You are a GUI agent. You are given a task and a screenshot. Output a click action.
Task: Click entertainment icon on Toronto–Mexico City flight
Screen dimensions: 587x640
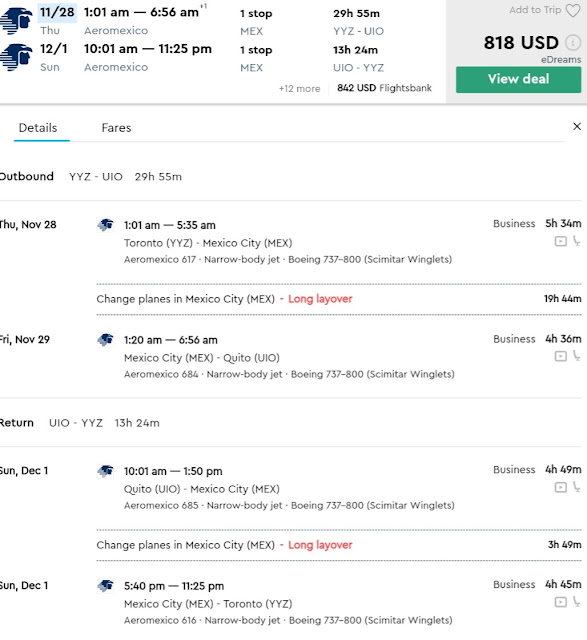click(560, 241)
